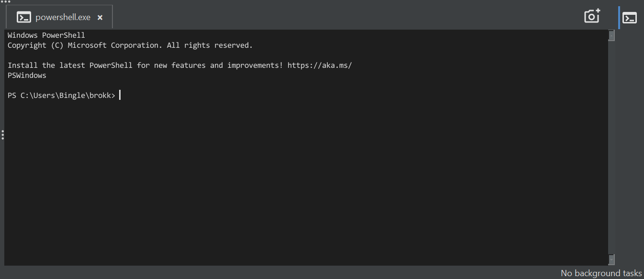Click the terminal scrollbar up arrow
This screenshot has height=279, width=644.
point(611,35)
